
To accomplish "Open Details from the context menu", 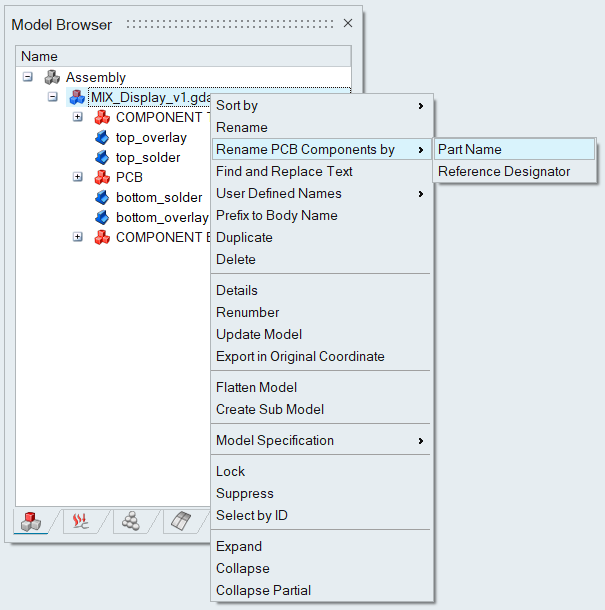I will (322, 291).
